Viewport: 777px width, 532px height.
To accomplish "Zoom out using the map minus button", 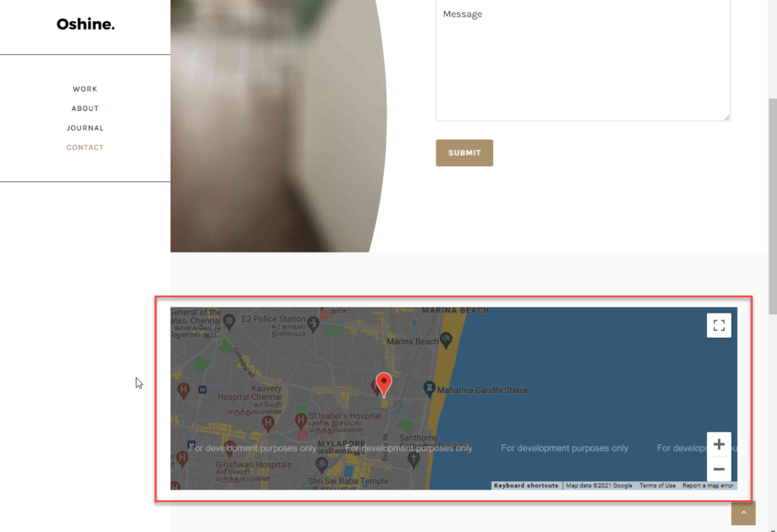I will tap(719, 469).
